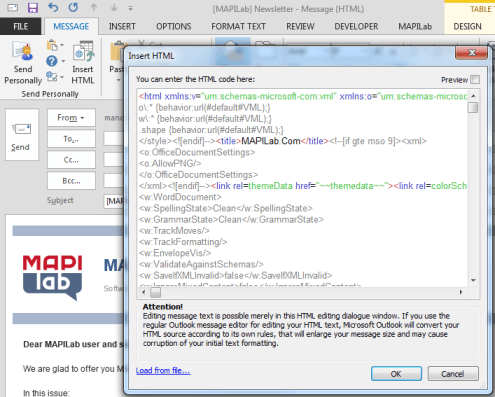Click the <w:TrackFormatting/> code line
This screenshot has width=495, height=397.
pos(183,242)
